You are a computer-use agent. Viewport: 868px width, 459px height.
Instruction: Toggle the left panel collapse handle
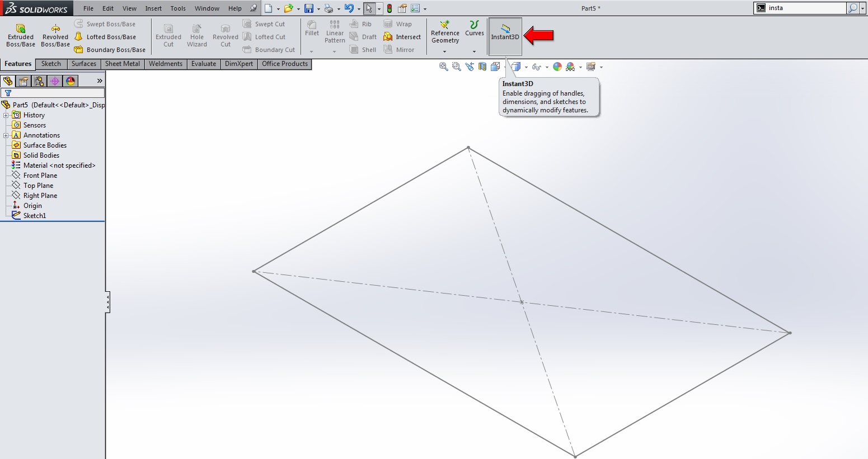tap(107, 302)
